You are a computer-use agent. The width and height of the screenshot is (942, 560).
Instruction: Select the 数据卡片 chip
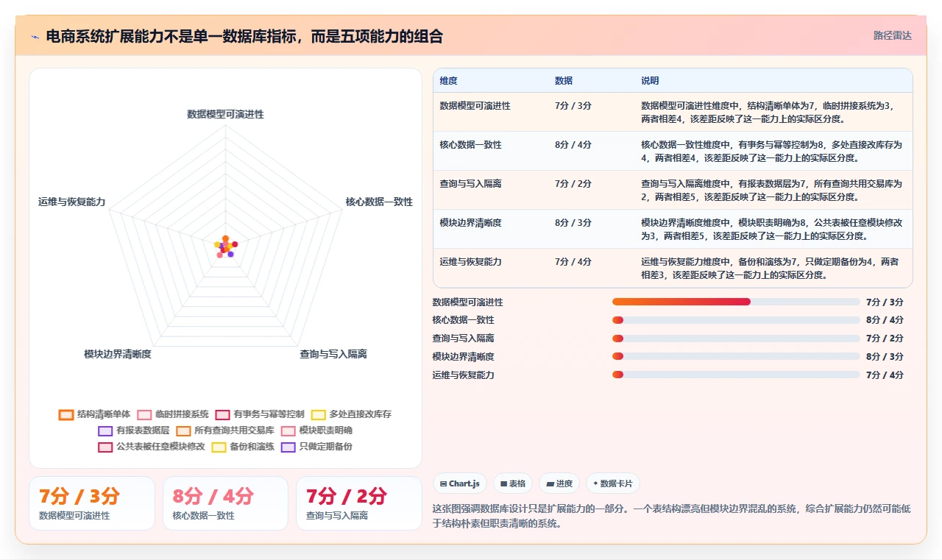coord(613,483)
